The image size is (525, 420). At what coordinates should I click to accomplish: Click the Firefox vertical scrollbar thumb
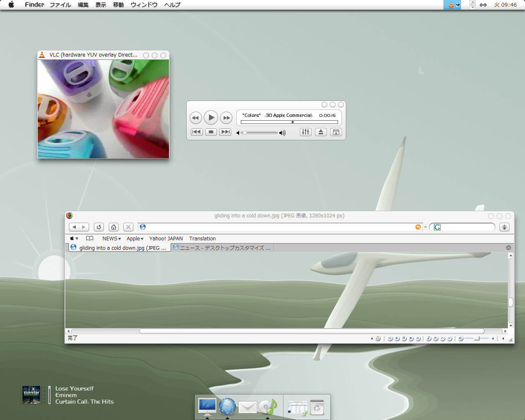pyautogui.click(x=511, y=302)
